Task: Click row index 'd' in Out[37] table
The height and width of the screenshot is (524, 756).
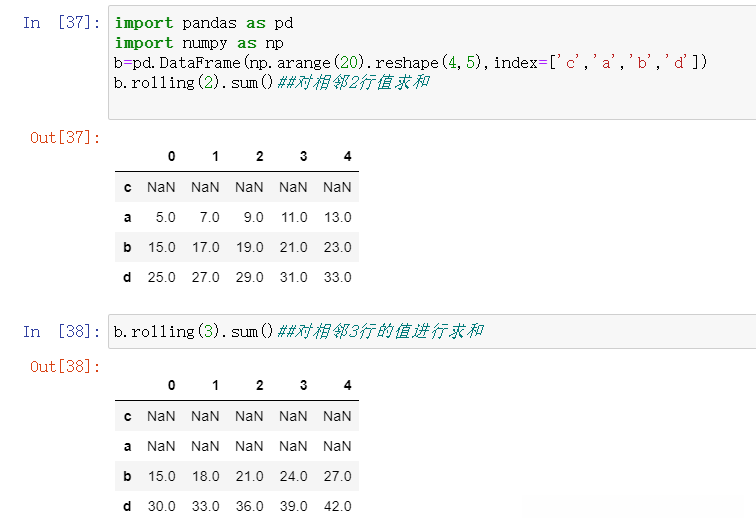Action: click(127, 278)
